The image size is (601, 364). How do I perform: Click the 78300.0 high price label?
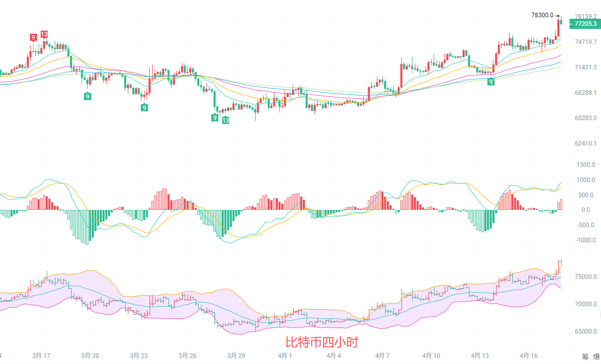542,15
